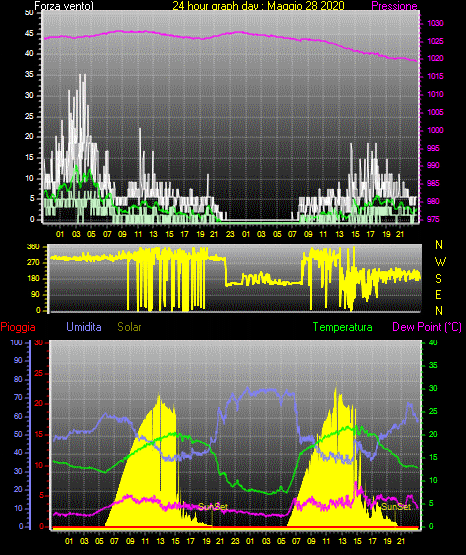Select the 180 wind direction axis value
The width and height of the screenshot is (466, 555).
(33, 279)
